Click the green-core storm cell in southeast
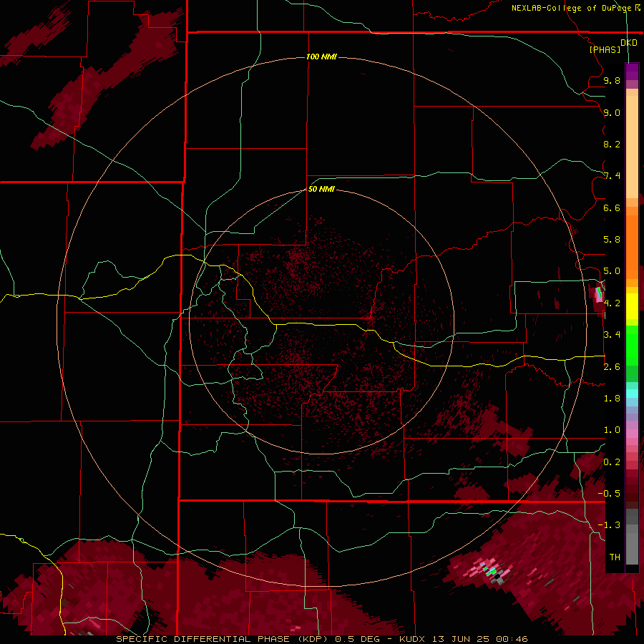Viewport: 644px width, 644px height. tap(491, 570)
